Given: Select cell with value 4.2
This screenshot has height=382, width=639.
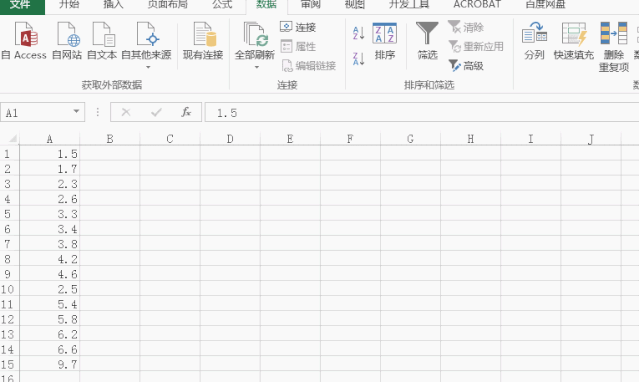Looking at the screenshot, I should 49,259.
